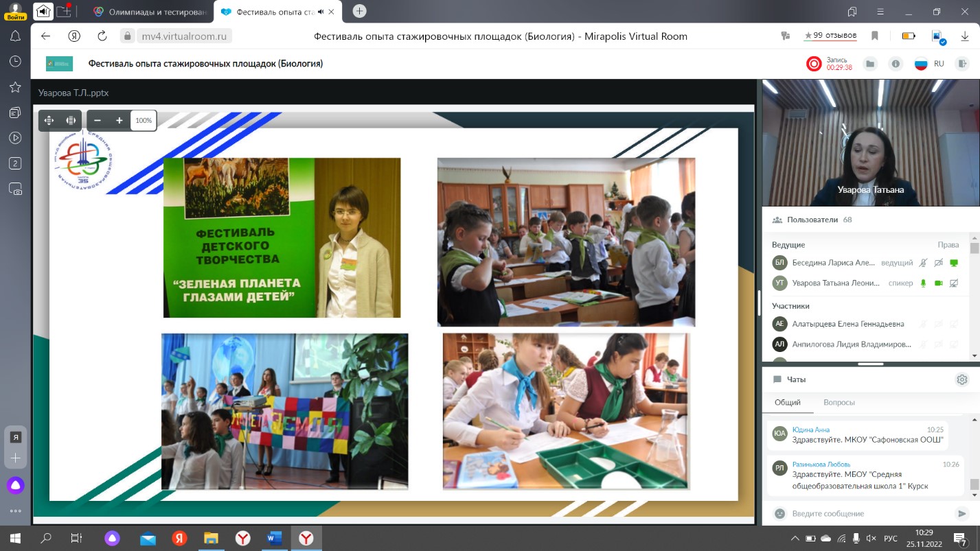Screen dimensions: 980x551
Task: Open File Explorer from taskbar
Action: click(211, 538)
